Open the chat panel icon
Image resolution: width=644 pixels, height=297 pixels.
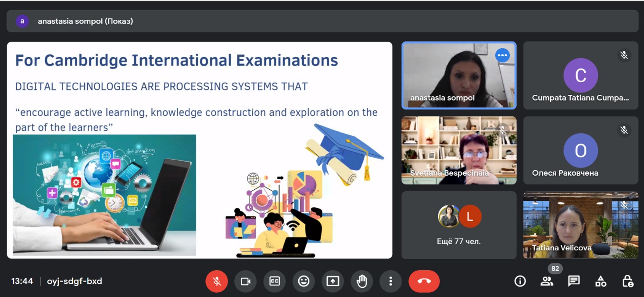coord(574,281)
